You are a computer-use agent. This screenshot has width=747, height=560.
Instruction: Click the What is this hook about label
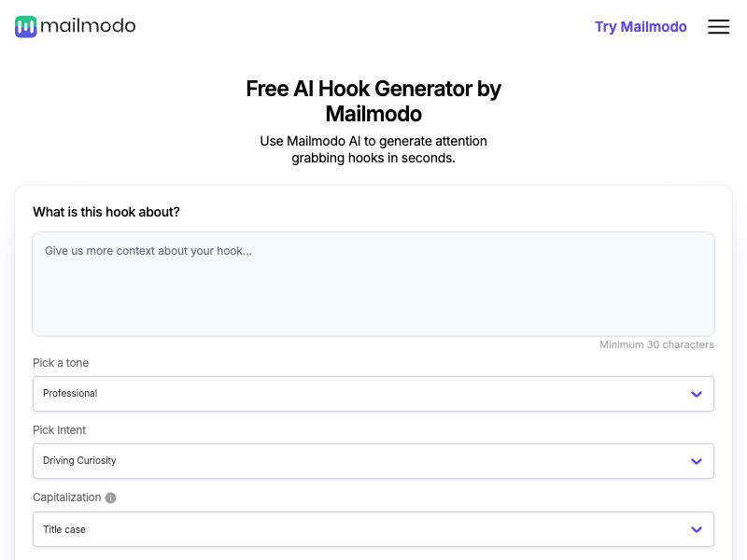click(106, 212)
